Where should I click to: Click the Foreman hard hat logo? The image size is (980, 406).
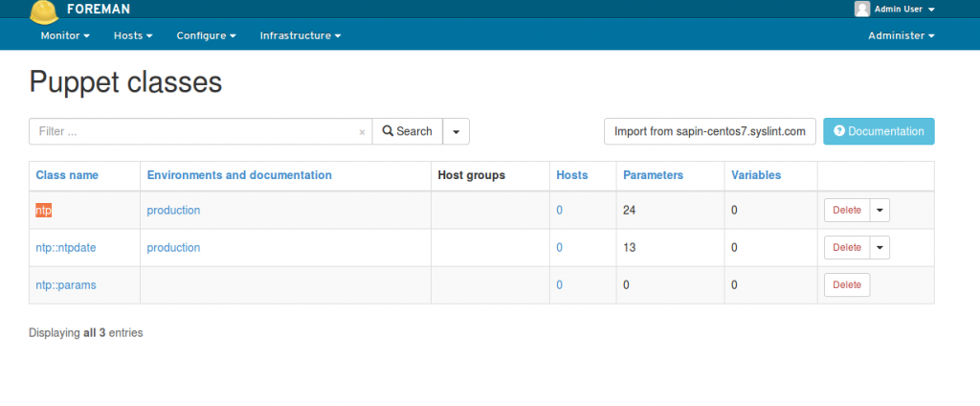pyautogui.click(x=44, y=11)
